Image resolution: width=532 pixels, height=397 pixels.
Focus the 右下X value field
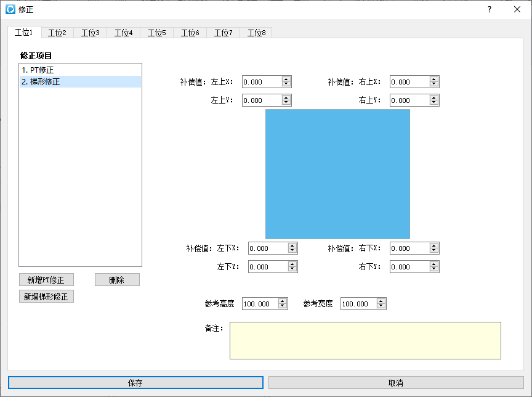tap(410, 248)
